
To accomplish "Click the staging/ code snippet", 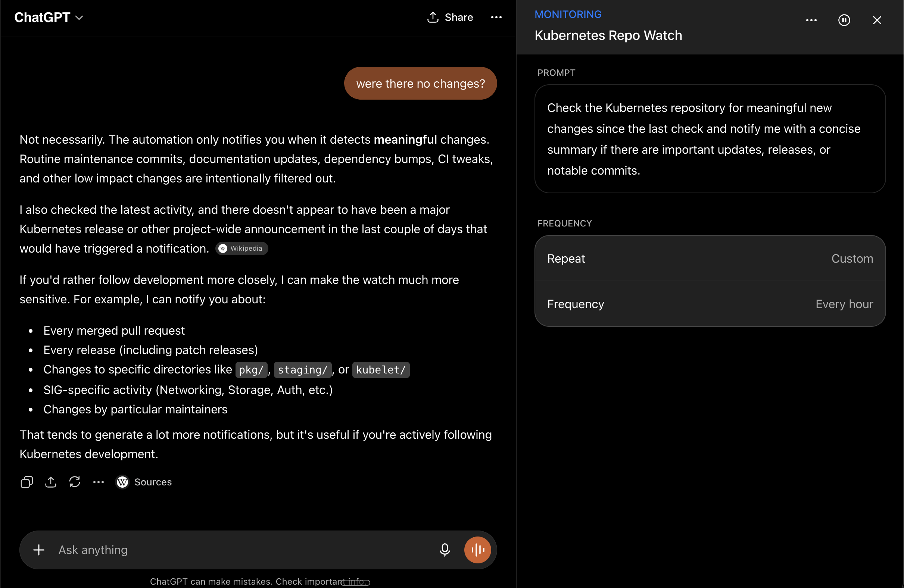I will (303, 370).
